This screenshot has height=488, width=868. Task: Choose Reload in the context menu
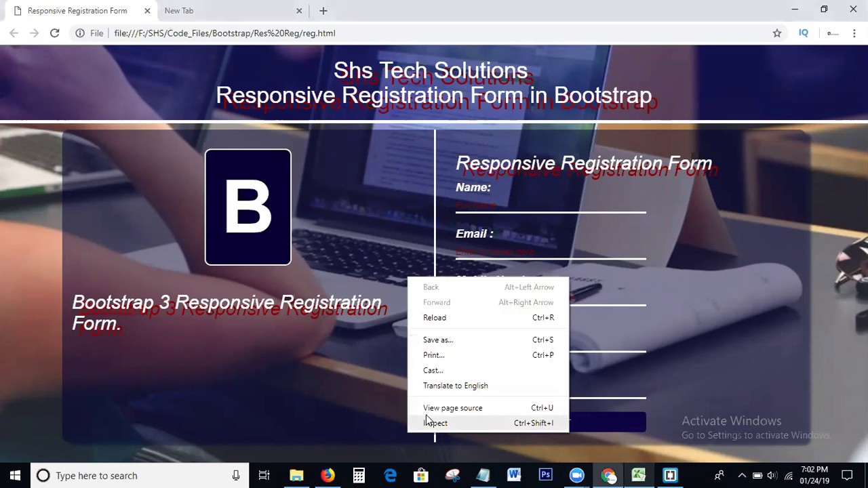click(488, 317)
